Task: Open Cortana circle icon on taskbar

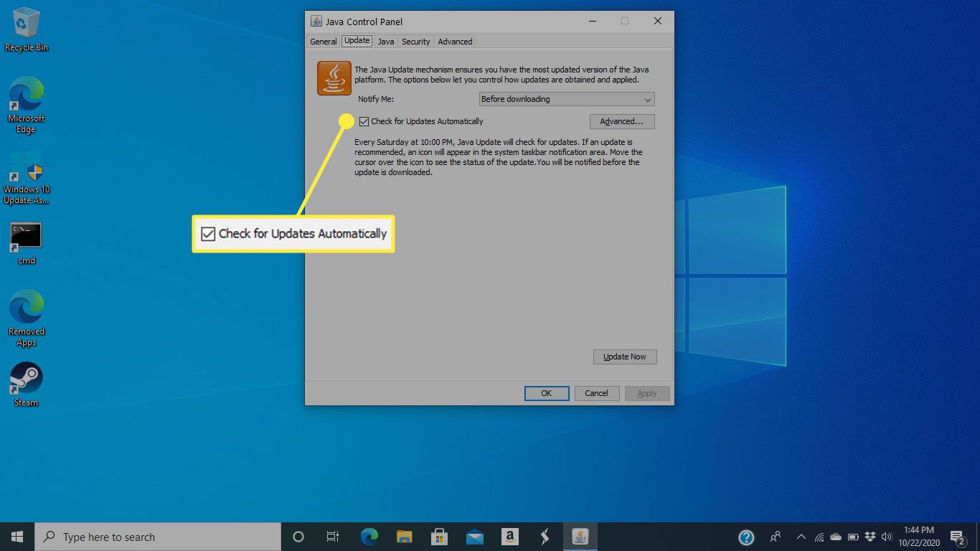Action: coord(298,537)
